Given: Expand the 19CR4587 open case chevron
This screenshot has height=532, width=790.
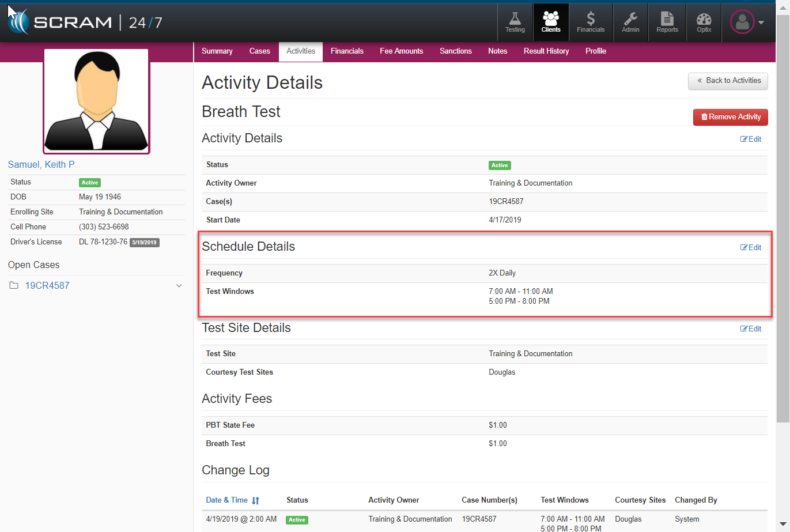Looking at the screenshot, I should (x=179, y=286).
